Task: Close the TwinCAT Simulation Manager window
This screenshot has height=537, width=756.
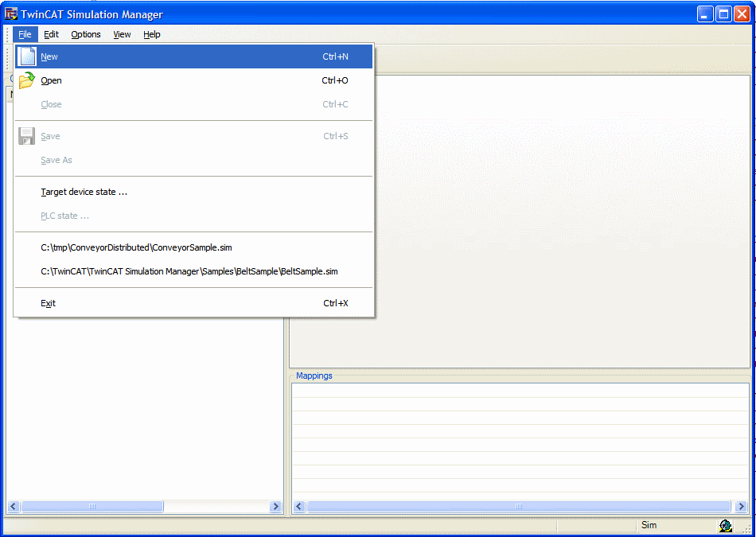Action: (742, 14)
